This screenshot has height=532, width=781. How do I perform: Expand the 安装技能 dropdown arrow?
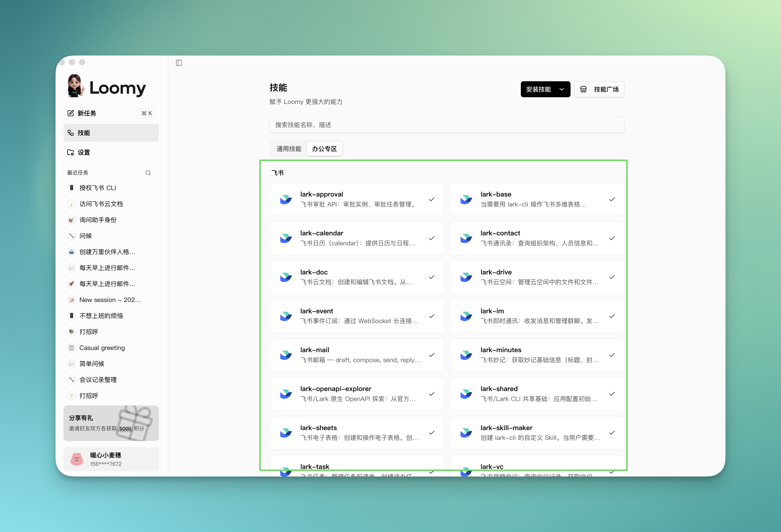(562, 89)
